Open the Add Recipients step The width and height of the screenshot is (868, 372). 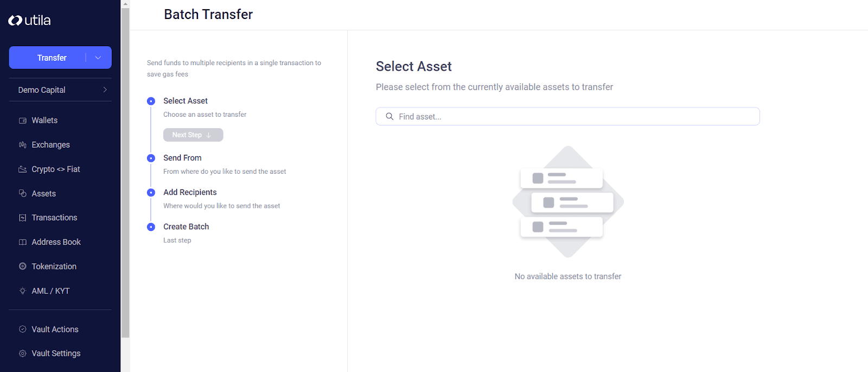189,192
